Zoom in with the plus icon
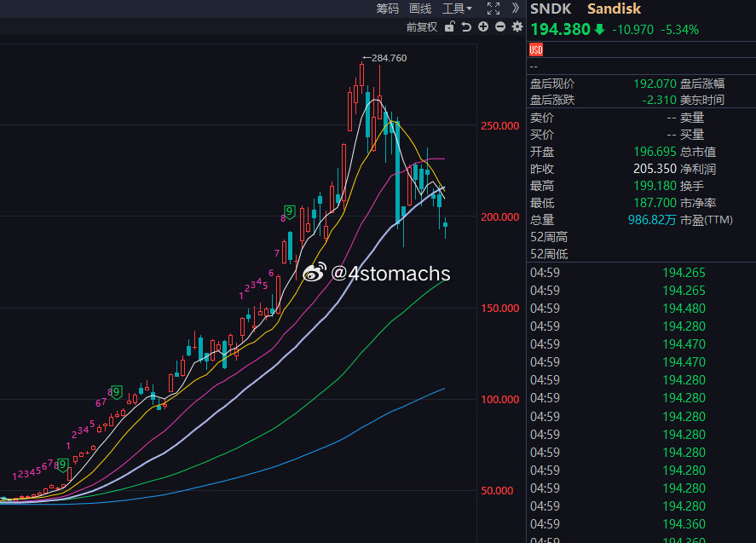Viewport: 756px width, 543px height. [483, 27]
